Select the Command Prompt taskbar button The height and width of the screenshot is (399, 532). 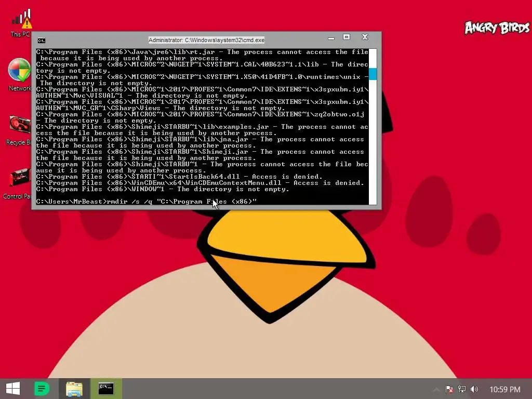tap(106, 389)
